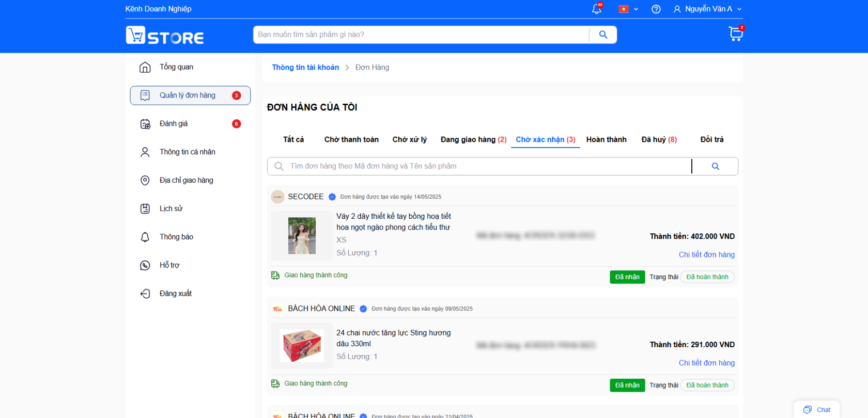The image size is (868, 418).
Task: Focus the product search field in header
Action: point(421,35)
